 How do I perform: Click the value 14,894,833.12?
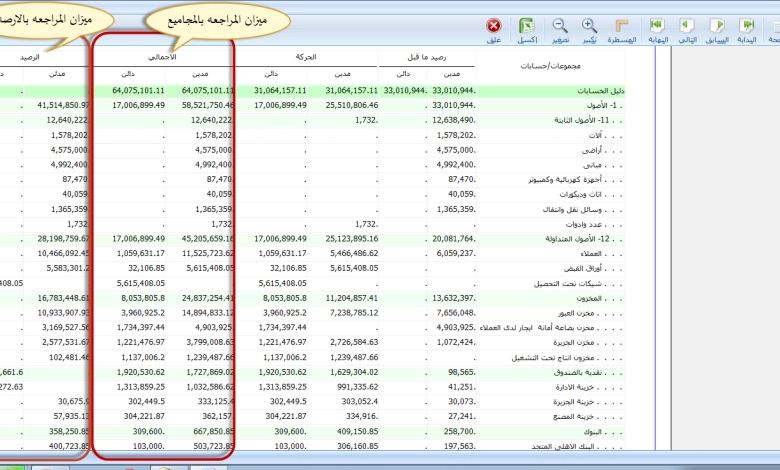coord(208,313)
